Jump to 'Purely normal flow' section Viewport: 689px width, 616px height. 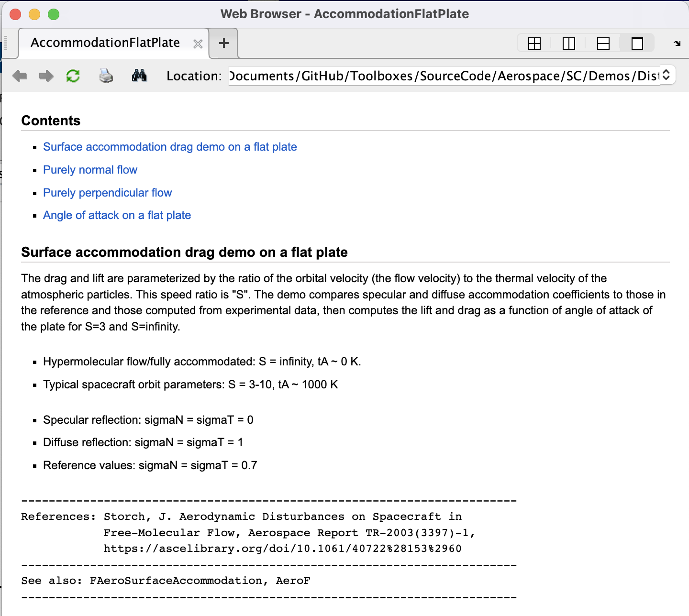[x=90, y=170]
